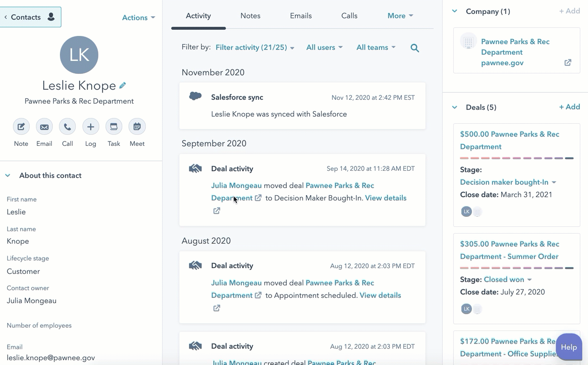
Task: Click the email leslie.knope@pawnee.gov
Action: tap(51, 358)
